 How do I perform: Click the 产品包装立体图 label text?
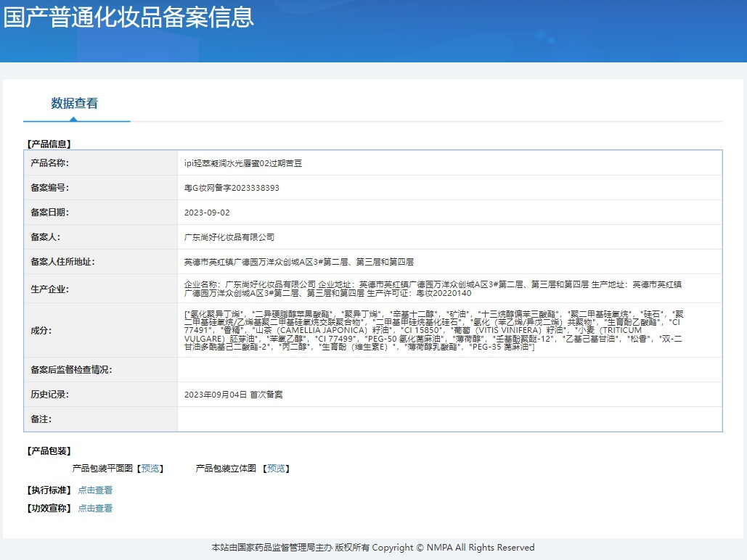coord(226,469)
